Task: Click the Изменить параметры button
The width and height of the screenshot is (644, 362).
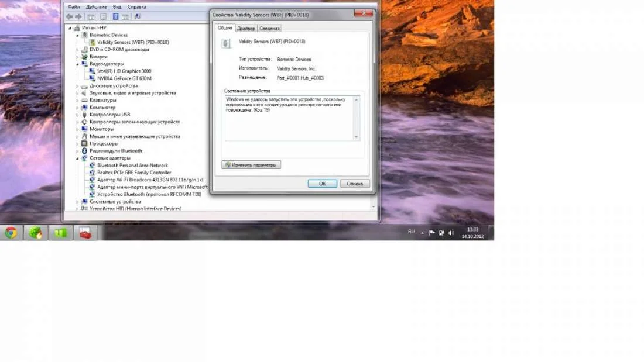Action: [x=251, y=165]
